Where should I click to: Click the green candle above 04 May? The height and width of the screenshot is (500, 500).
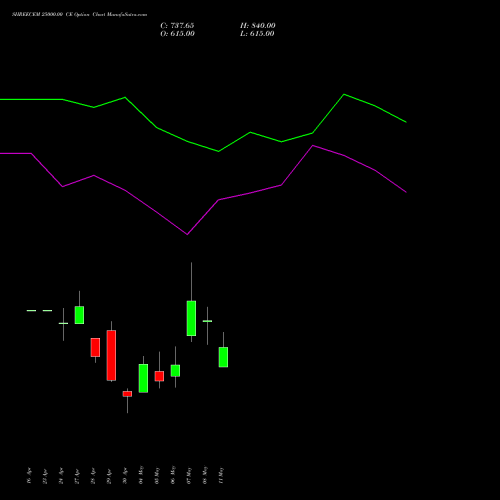coord(143,378)
